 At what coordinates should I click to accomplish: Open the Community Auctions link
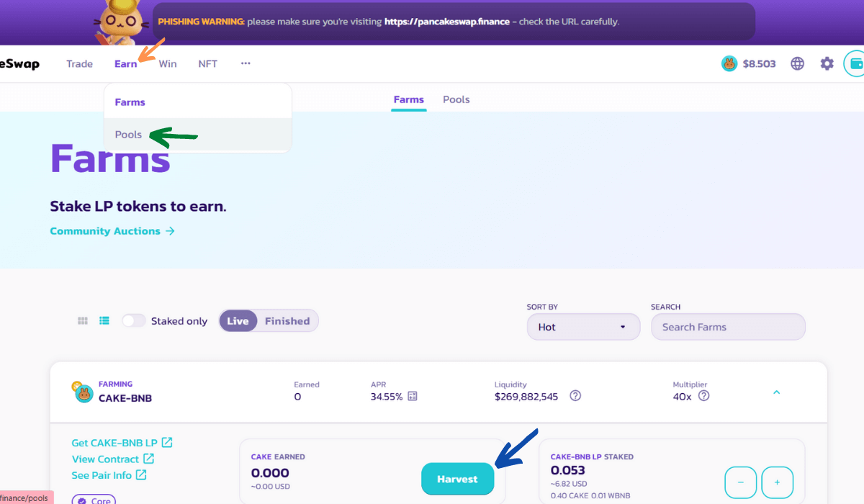(x=112, y=231)
